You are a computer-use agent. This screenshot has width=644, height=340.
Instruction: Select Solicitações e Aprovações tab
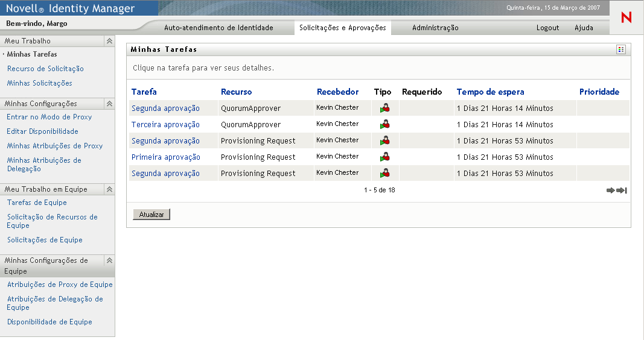(343, 28)
